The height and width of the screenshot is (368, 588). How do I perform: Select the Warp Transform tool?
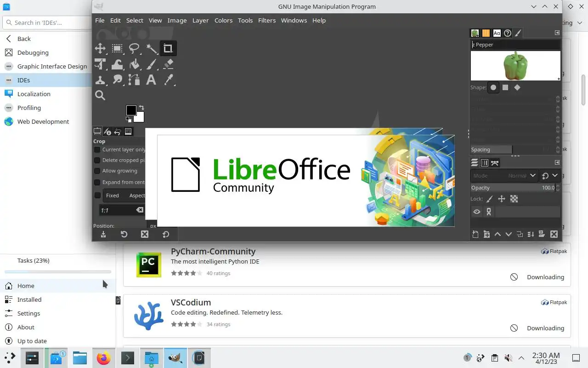pyautogui.click(x=117, y=64)
